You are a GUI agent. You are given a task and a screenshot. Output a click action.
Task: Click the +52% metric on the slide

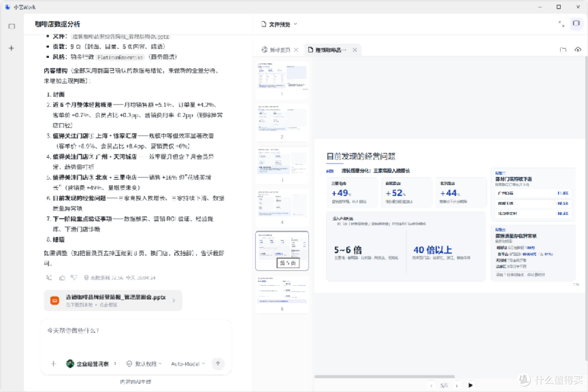tap(396, 193)
